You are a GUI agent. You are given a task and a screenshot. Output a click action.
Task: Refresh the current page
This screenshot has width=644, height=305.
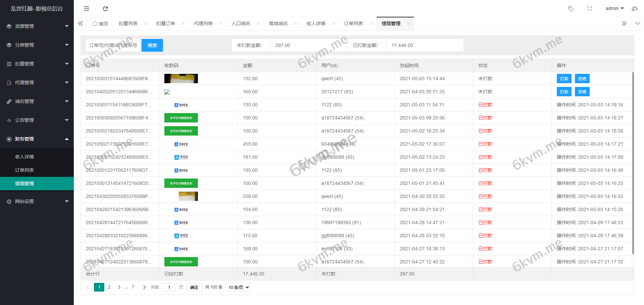105,8
